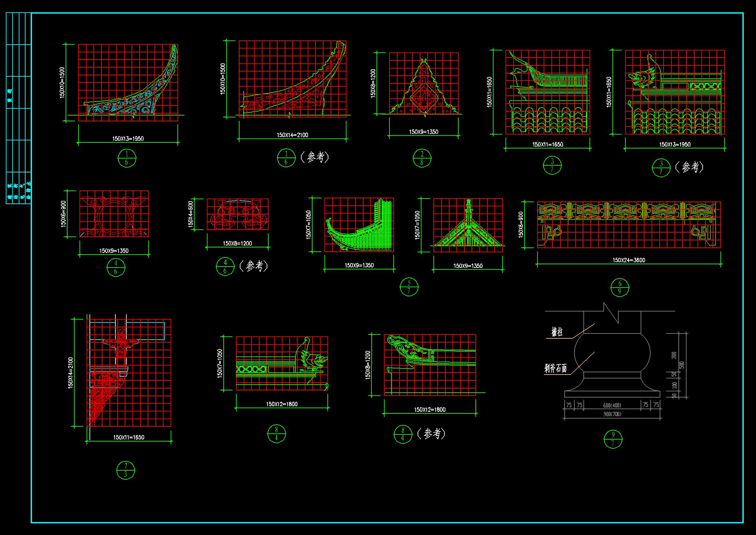Select the horizontal "150X8=1200" dimension text
The height and width of the screenshot is (535, 756).
point(237,244)
